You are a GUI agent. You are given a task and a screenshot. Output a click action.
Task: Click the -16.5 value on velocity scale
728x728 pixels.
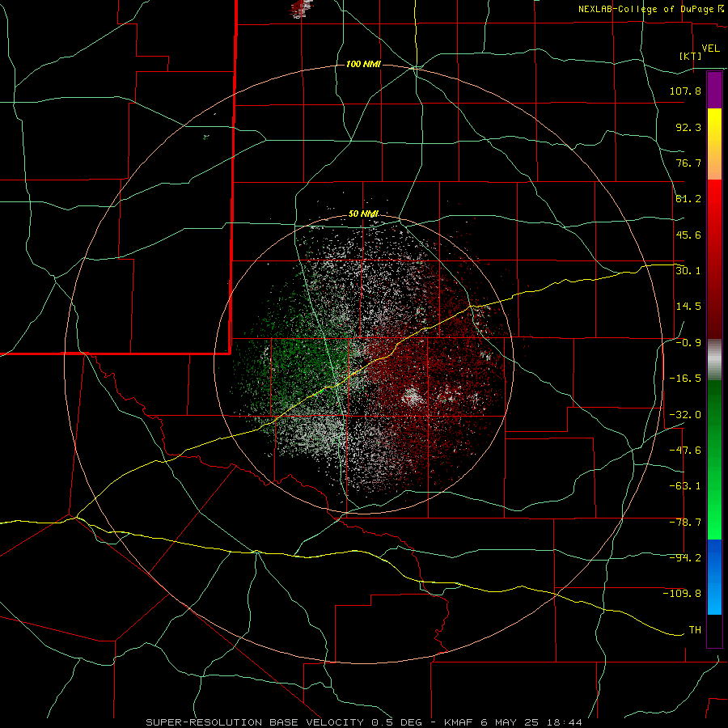click(685, 379)
